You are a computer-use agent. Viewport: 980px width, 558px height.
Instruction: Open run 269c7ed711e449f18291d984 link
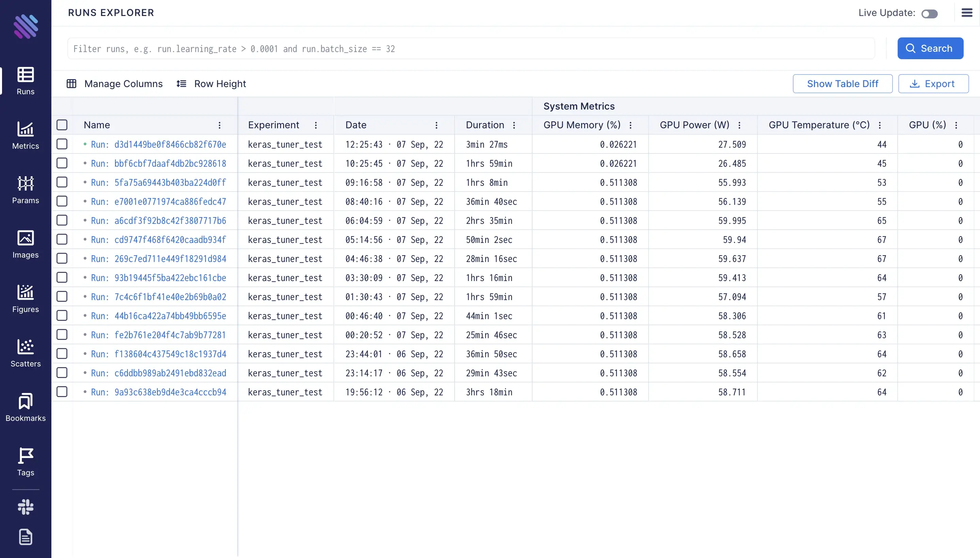[x=158, y=259]
